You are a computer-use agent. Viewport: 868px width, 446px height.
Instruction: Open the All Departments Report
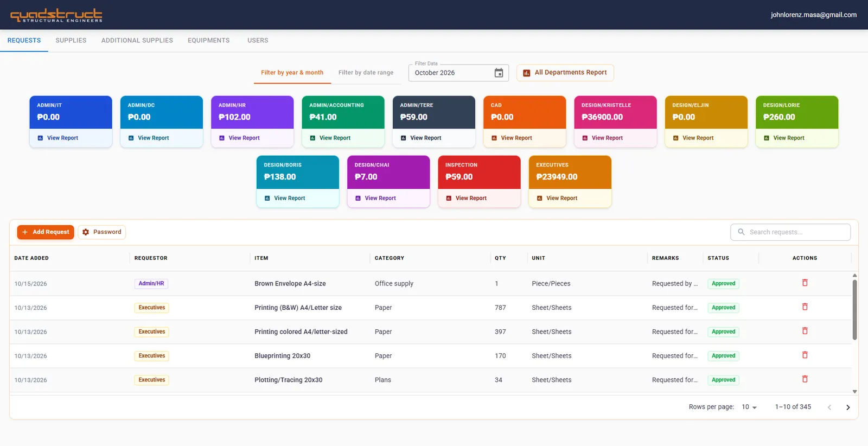point(565,73)
